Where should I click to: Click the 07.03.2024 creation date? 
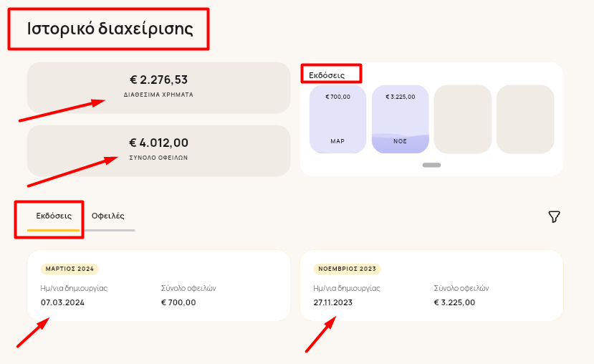coord(62,302)
